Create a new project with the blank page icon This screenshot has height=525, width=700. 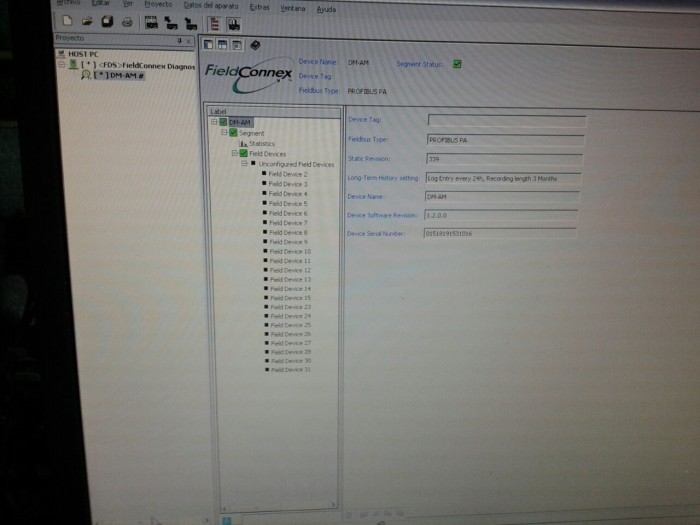[67, 21]
